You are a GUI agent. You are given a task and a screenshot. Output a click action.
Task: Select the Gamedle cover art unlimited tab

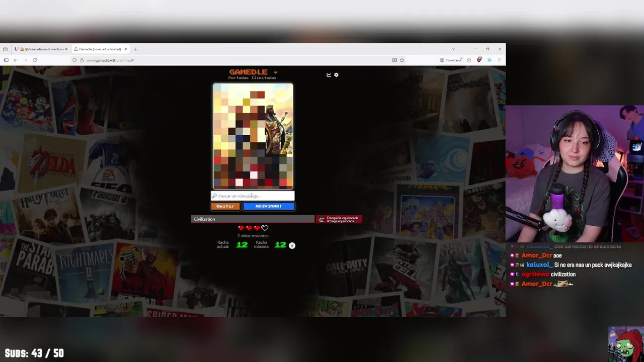pos(100,49)
